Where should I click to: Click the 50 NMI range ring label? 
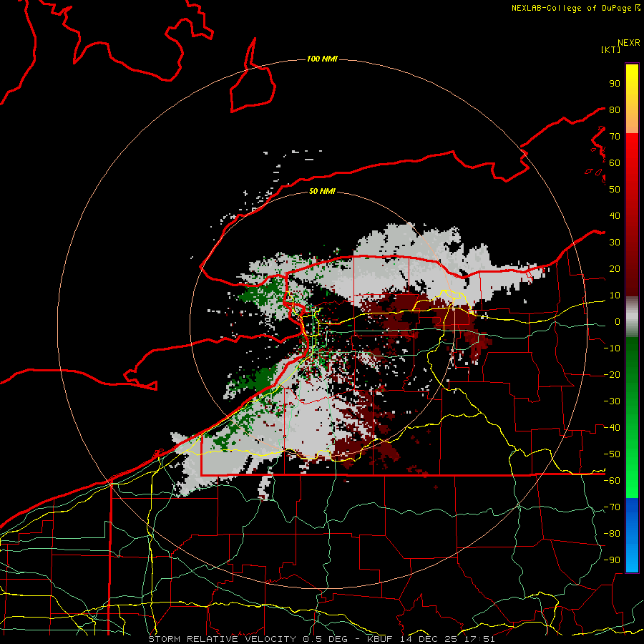tap(322, 191)
